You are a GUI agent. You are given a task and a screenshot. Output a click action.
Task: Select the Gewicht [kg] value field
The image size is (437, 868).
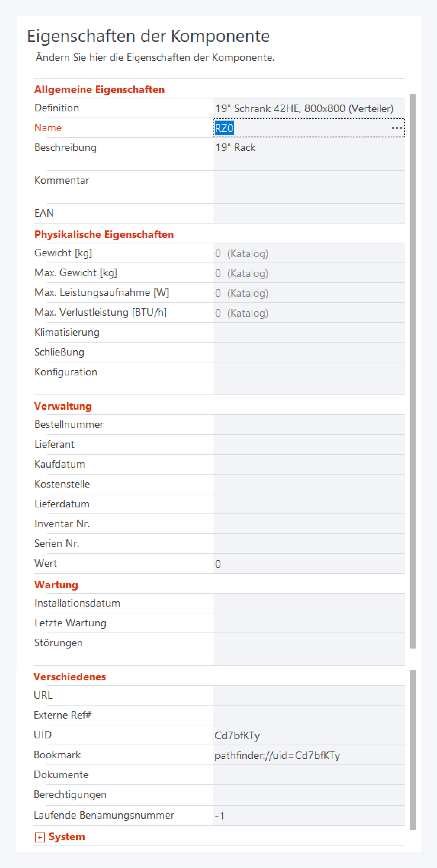(x=309, y=253)
